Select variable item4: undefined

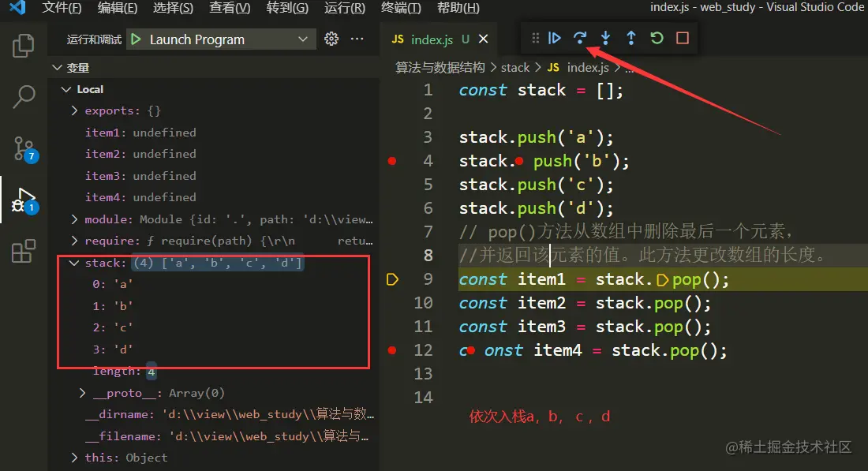[x=140, y=197]
